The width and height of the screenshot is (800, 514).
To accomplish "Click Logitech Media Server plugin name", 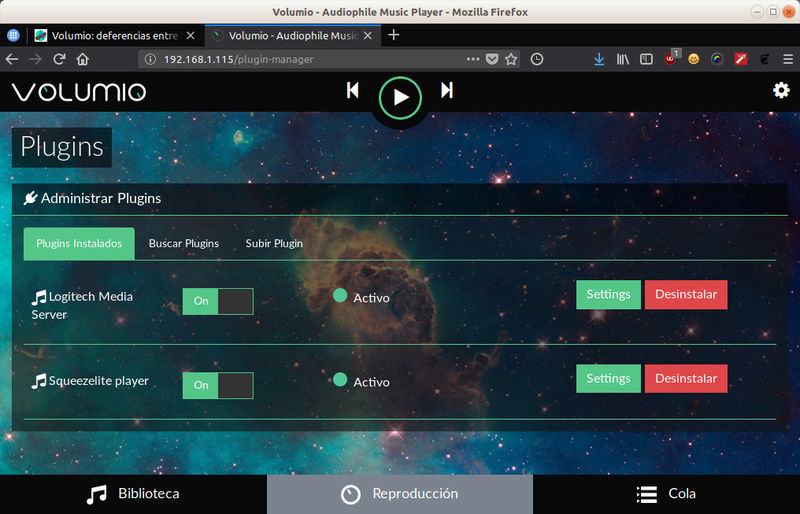I will [82, 305].
